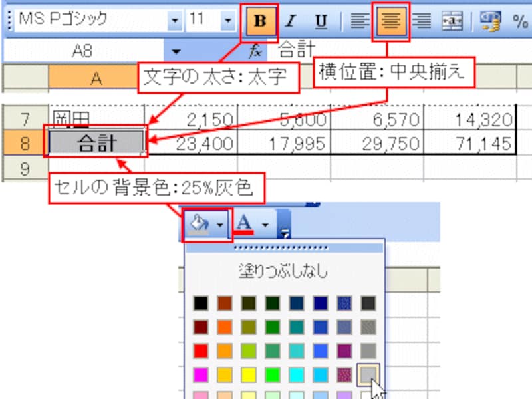Pick the black color swatch
The image size is (532, 399).
pyautogui.click(x=201, y=303)
